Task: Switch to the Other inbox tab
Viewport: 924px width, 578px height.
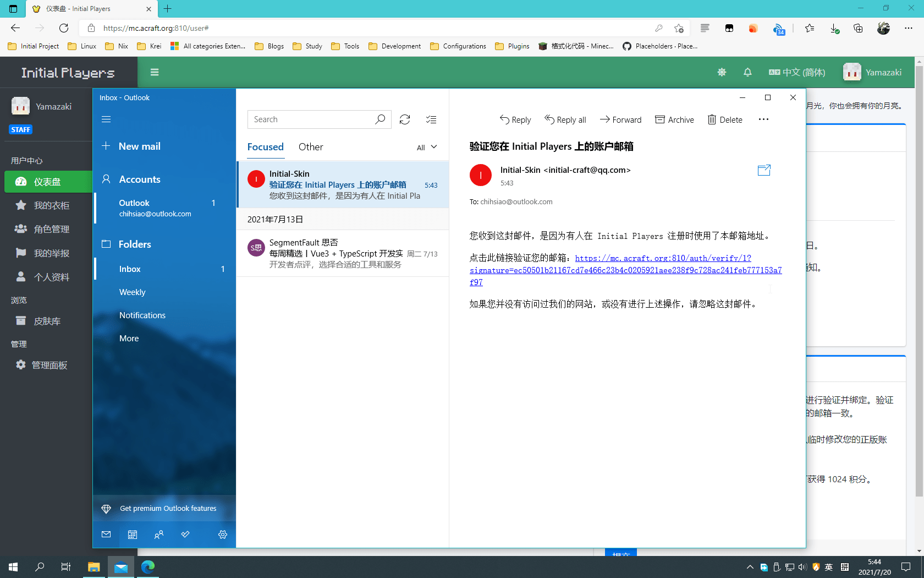Action: tap(310, 147)
